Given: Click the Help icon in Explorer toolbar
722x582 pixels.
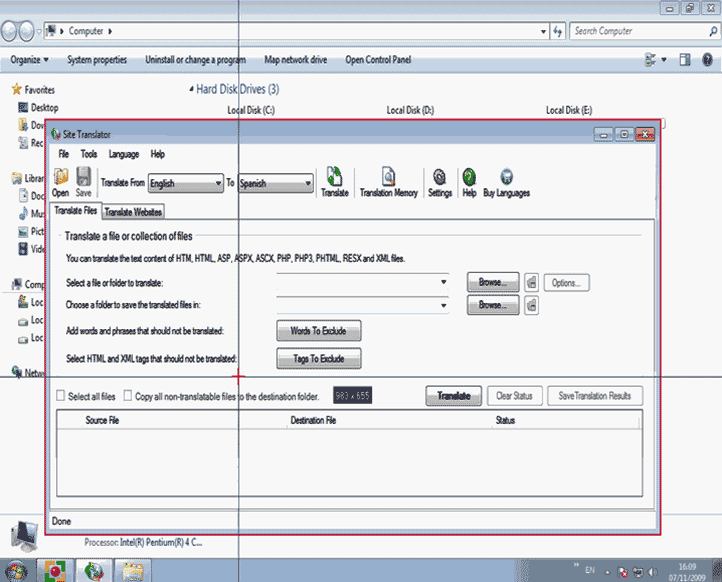Looking at the screenshot, I should [707, 59].
